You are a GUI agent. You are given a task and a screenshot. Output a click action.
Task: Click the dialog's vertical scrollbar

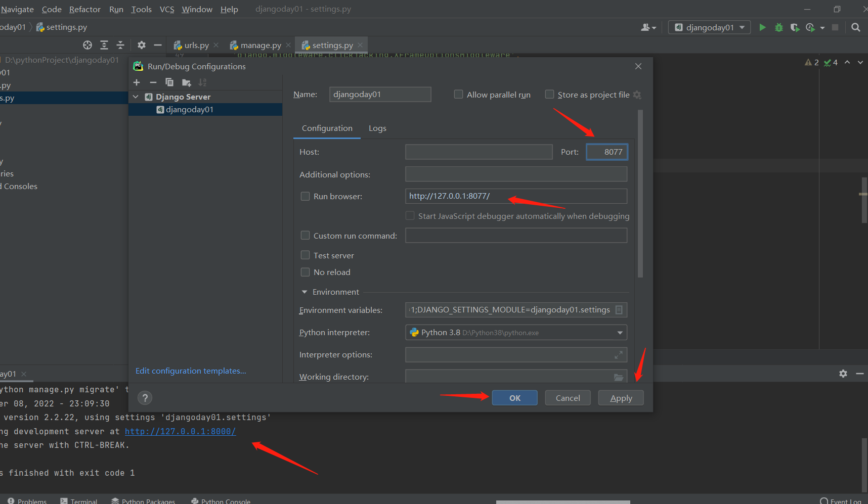(640, 194)
